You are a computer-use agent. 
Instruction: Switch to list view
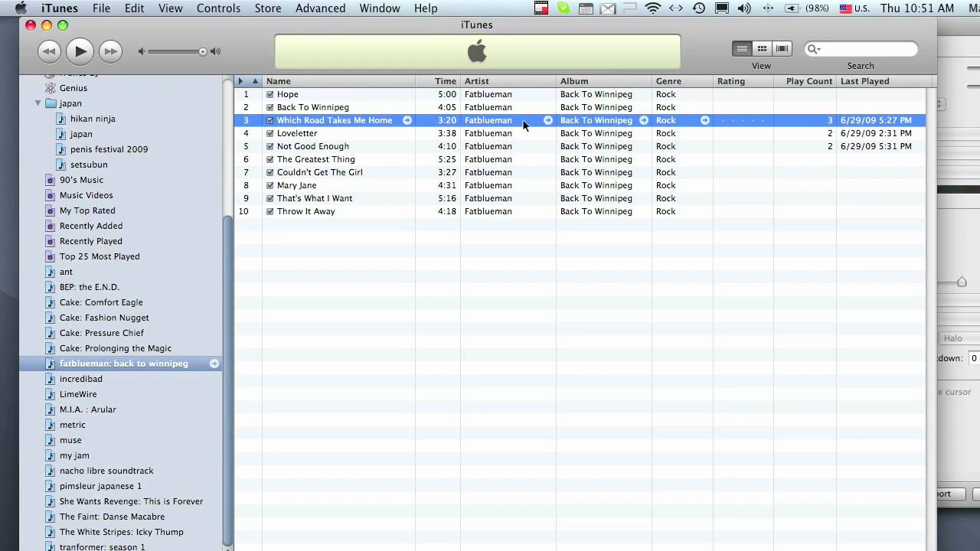click(x=742, y=49)
